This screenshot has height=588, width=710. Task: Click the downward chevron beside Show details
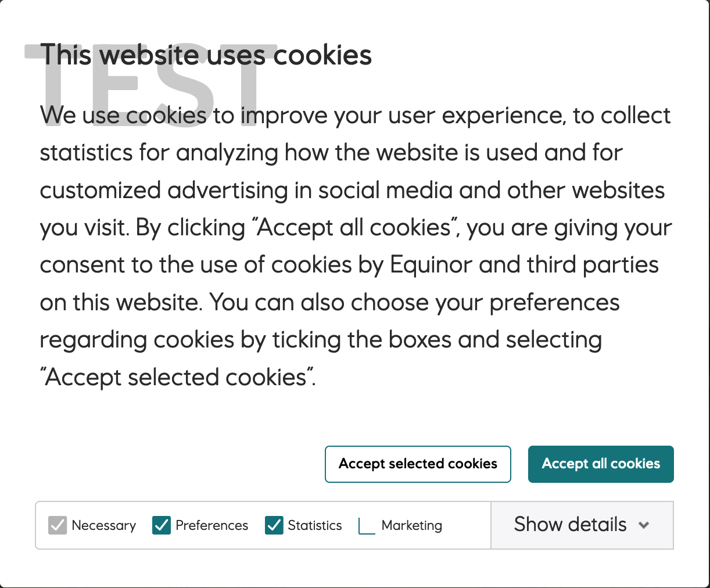click(x=644, y=525)
